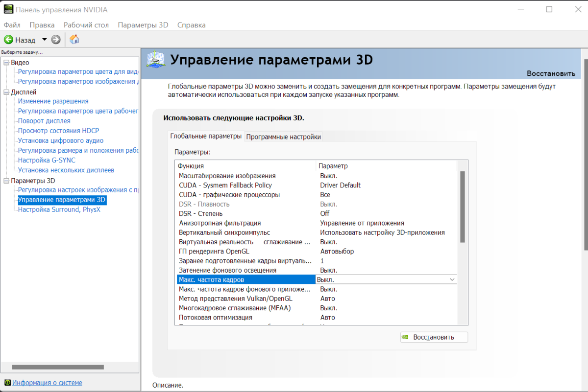Click the system information icon at bottom left

[7, 383]
